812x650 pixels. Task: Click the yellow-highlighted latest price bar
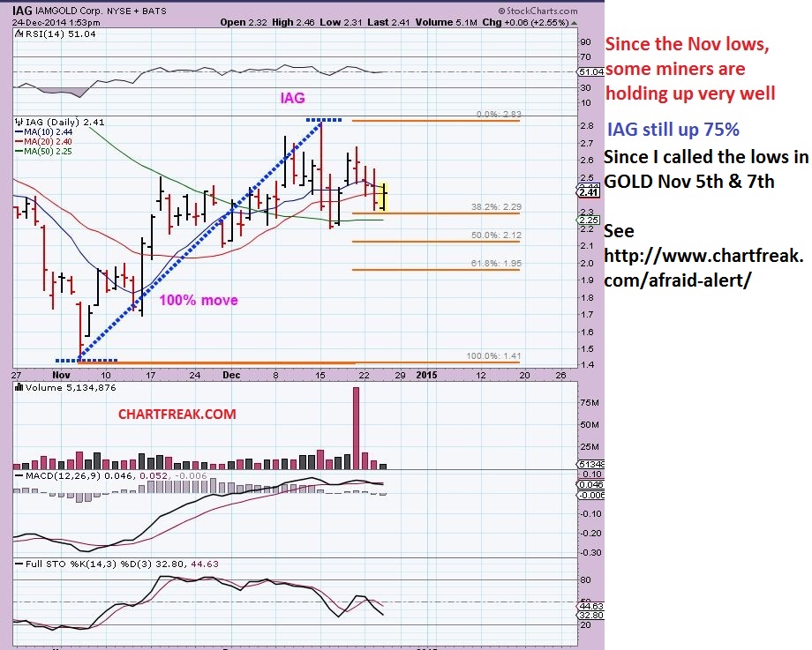tap(384, 197)
